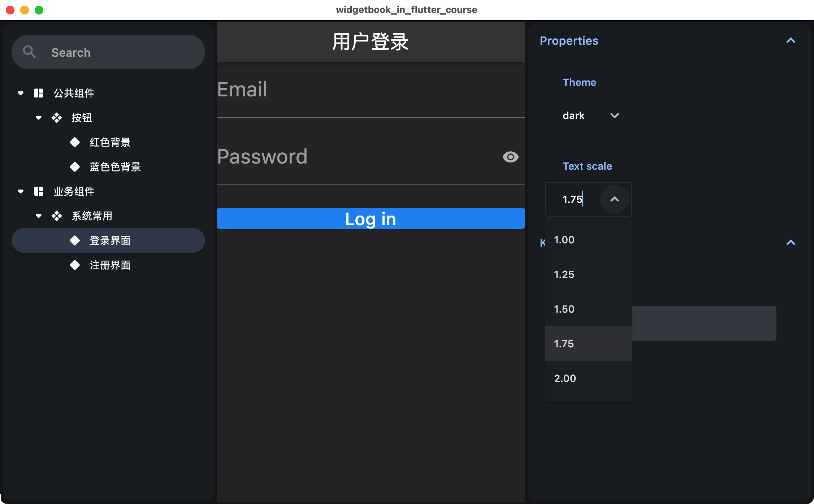Screen dimensions: 814x504
Task: Click the Theme label
Action: pos(580,82)
